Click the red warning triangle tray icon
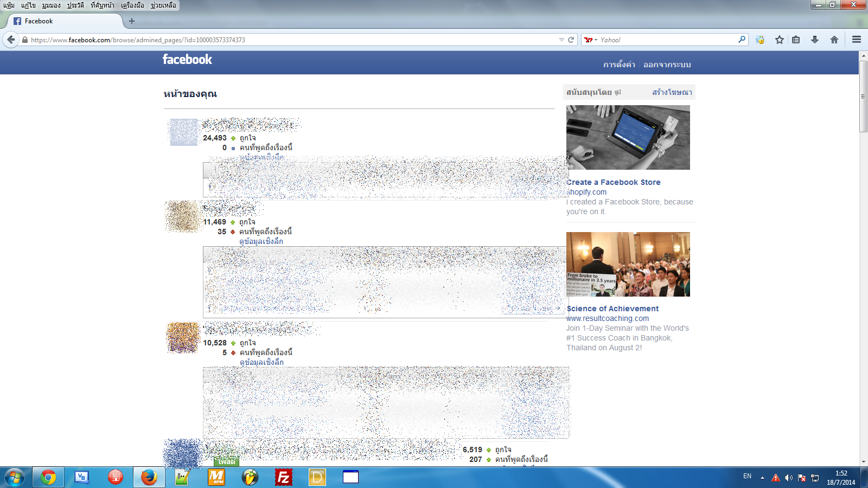868x488 pixels. click(x=775, y=478)
